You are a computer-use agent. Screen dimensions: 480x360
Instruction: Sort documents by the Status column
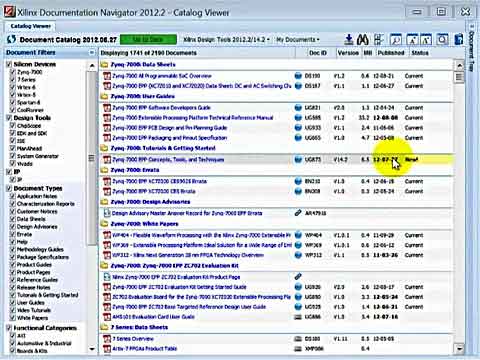(419, 53)
